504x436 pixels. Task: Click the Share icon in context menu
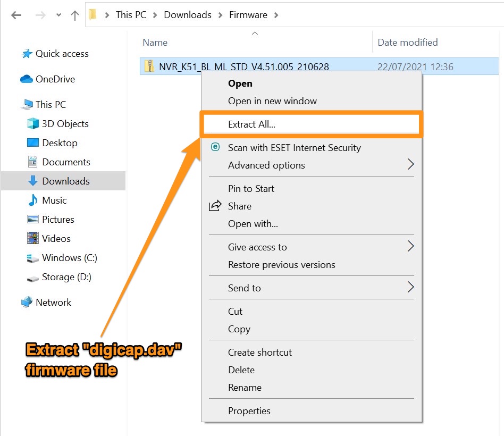(215, 206)
